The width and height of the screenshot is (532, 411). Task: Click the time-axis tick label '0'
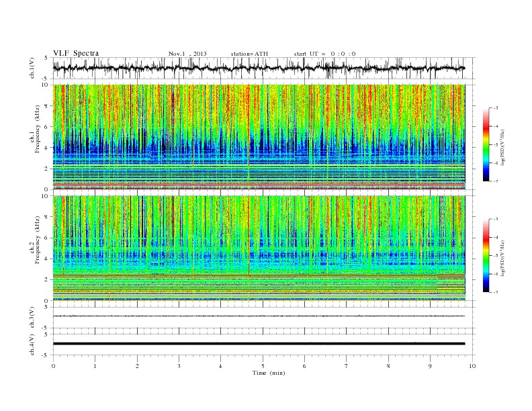(53, 366)
